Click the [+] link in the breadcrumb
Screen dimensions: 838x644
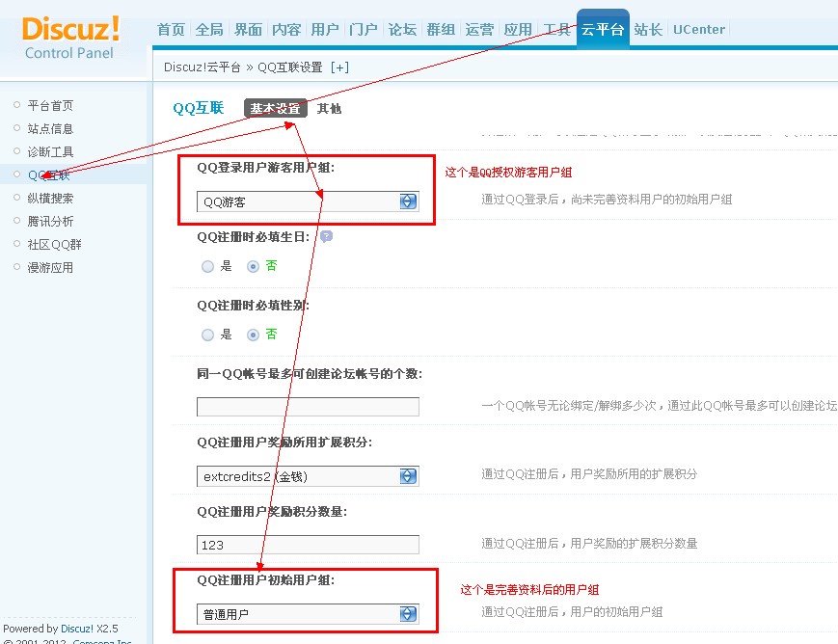point(339,67)
